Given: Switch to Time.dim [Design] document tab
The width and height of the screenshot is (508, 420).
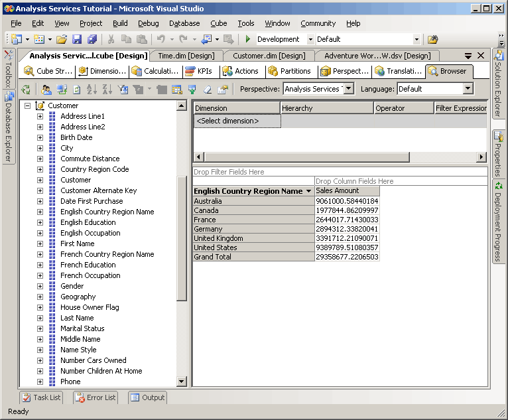Looking at the screenshot, I should [x=186, y=56].
